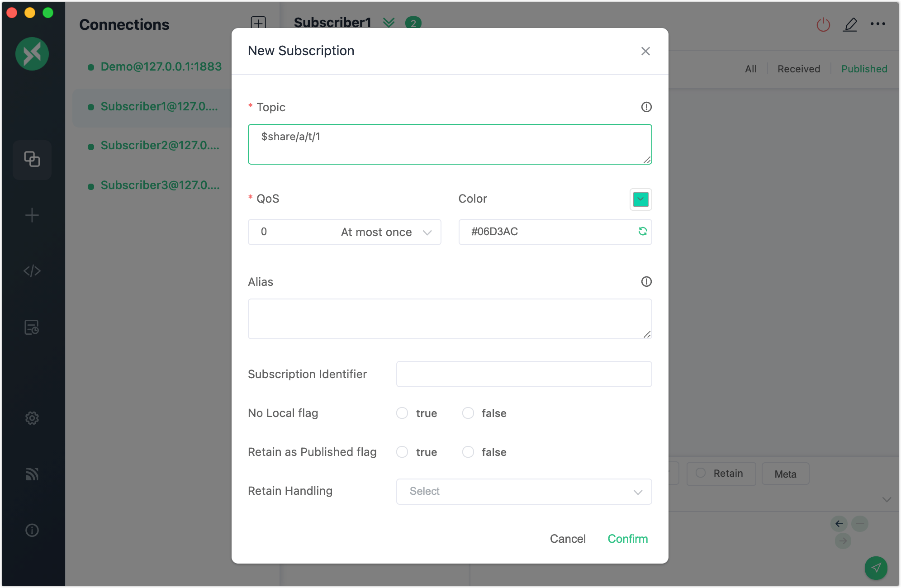Open the QoS dropdown

(x=344, y=232)
